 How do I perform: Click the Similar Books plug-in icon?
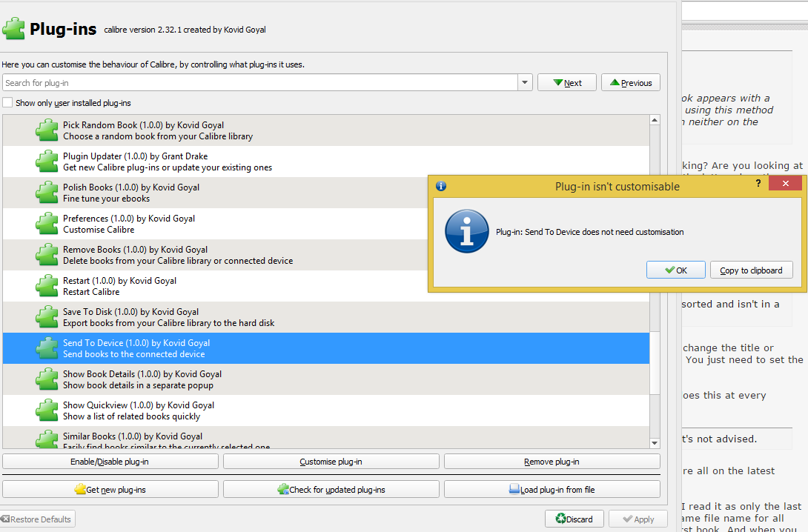point(47,439)
